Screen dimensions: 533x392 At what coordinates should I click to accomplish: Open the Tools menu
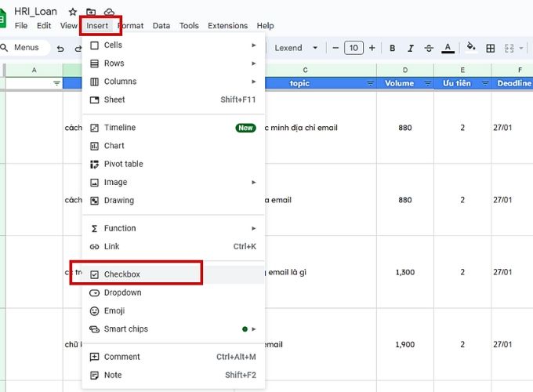point(189,26)
